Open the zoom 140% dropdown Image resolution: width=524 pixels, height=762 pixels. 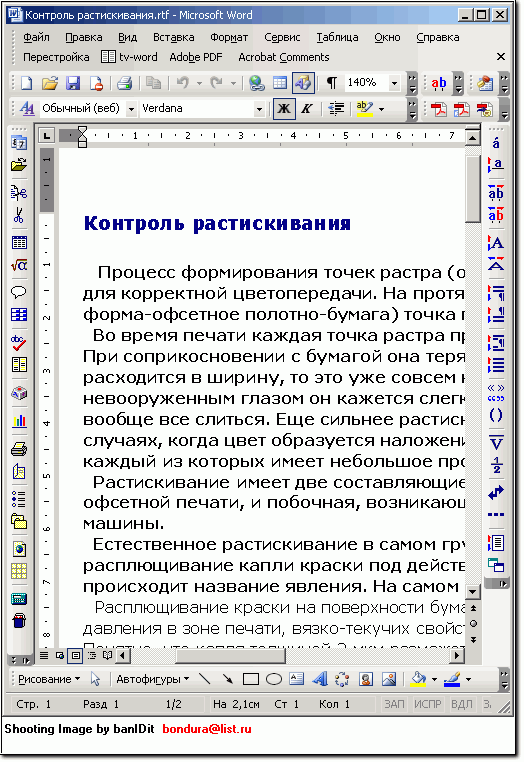pyautogui.click(x=395, y=84)
